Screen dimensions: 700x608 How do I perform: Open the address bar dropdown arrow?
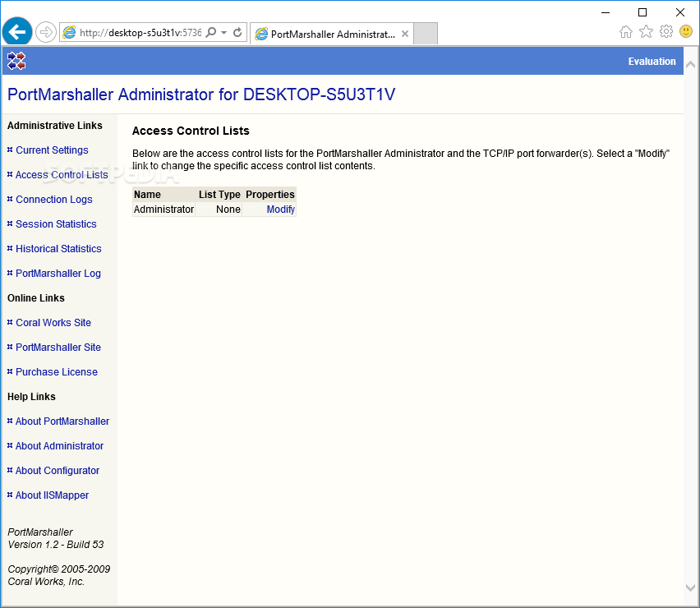pyautogui.click(x=224, y=32)
